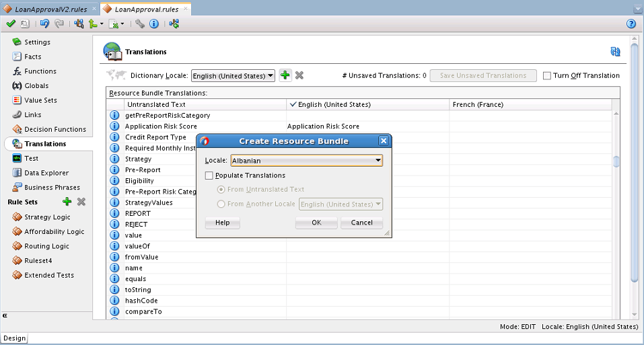Screen dimensions: 644x345
Task: Open the Value Sets section
Action: click(40, 100)
